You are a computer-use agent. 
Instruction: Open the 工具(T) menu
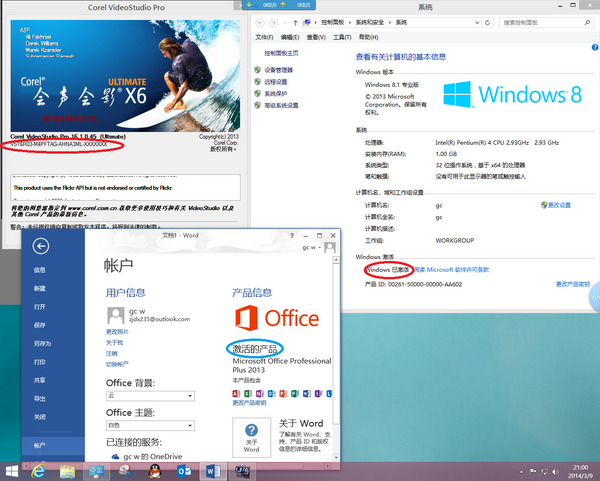click(x=342, y=37)
